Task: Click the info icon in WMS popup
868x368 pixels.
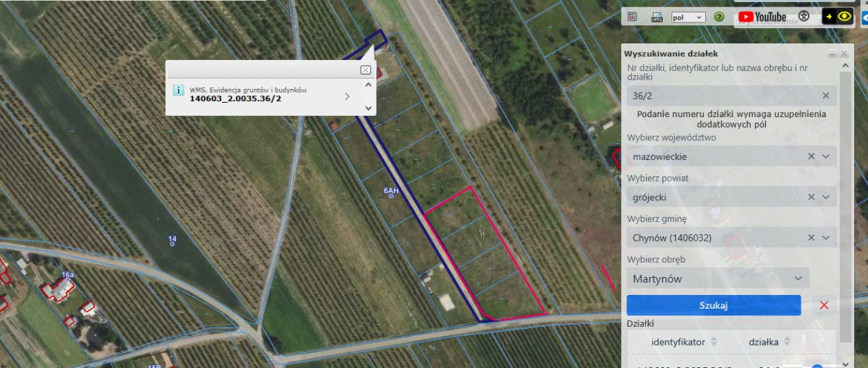Action: 178,90
